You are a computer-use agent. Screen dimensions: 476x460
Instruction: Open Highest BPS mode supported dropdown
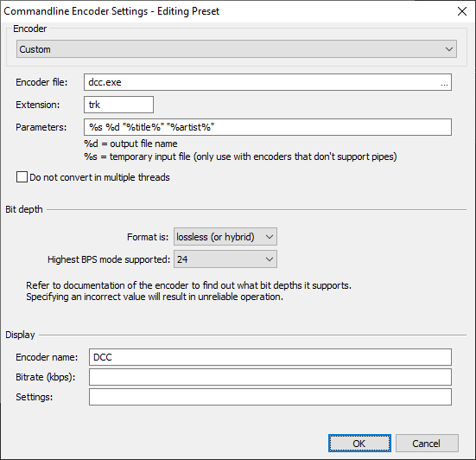225,259
